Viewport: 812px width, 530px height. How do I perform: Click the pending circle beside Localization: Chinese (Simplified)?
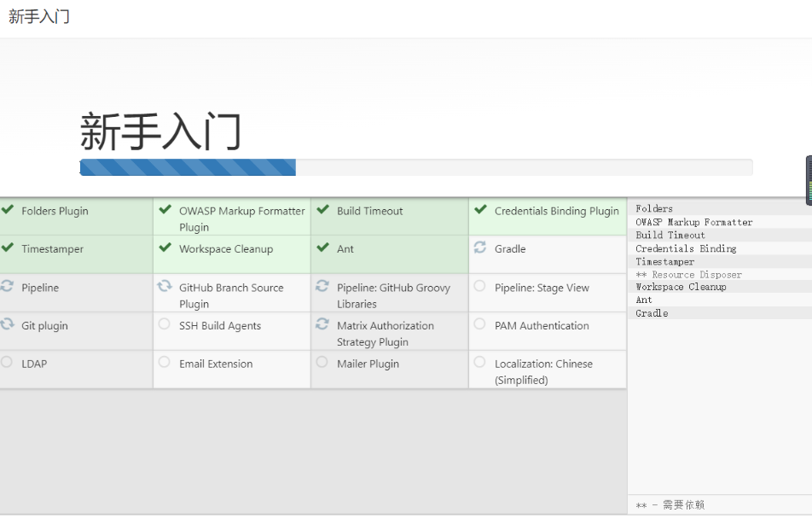click(479, 362)
